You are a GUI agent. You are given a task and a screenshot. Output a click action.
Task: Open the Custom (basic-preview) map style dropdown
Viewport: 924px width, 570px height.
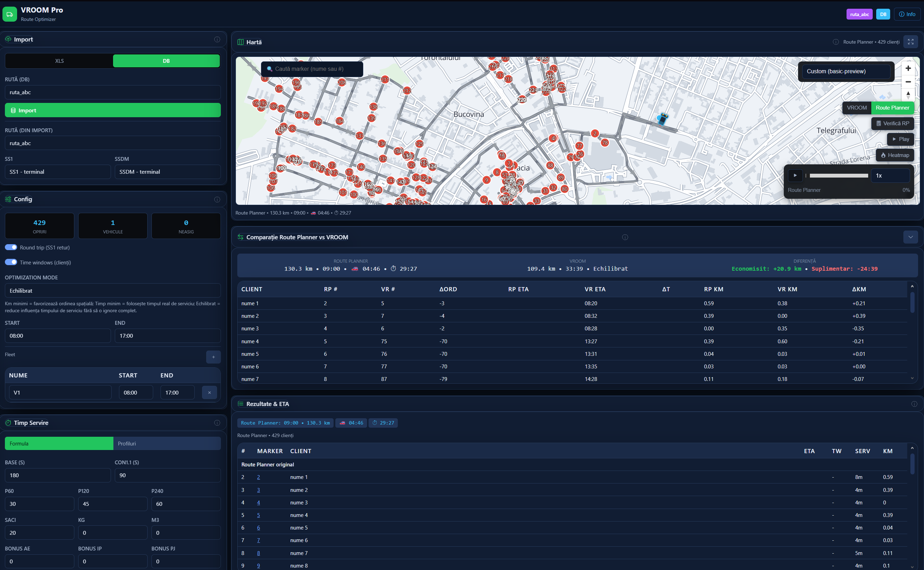point(846,71)
